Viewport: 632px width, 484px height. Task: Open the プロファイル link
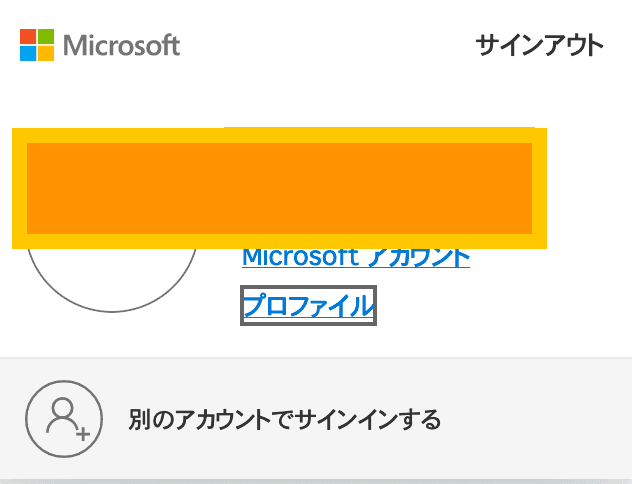308,305
